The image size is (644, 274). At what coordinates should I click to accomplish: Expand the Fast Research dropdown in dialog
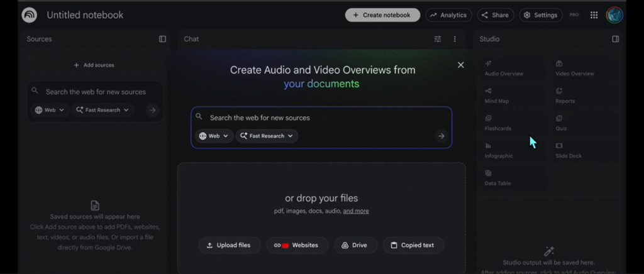(267, 136)
